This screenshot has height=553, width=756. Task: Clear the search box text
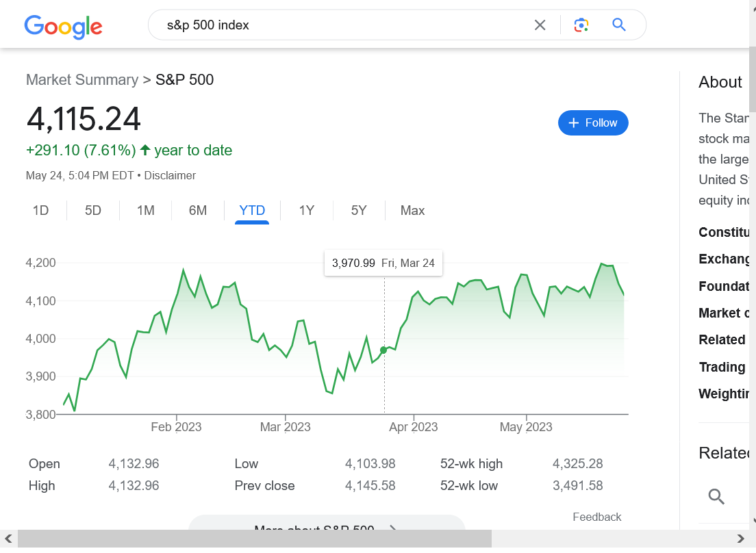[540, 25]
